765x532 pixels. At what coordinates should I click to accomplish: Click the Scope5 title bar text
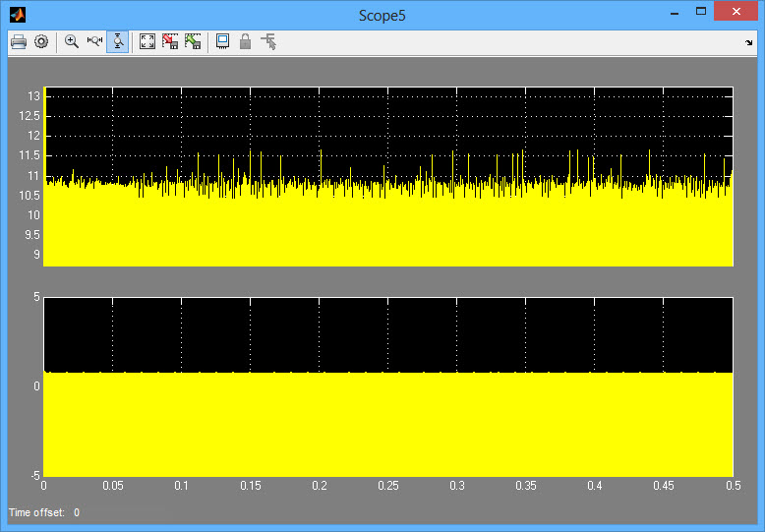pyautogui.click(x=382, y=15)
